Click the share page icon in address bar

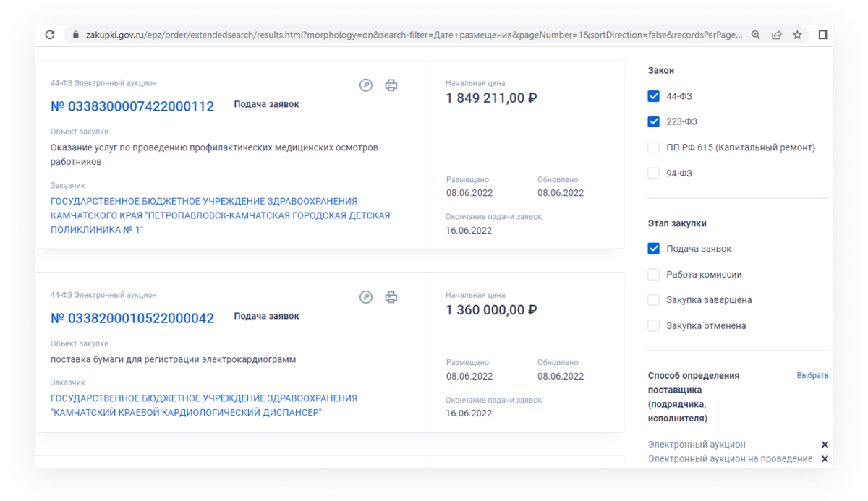(x=777, y=35)
